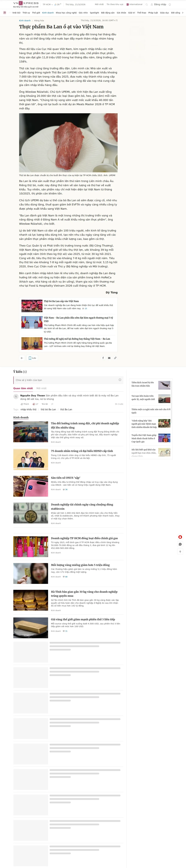Share the article on Facebook

coord(103,358)
